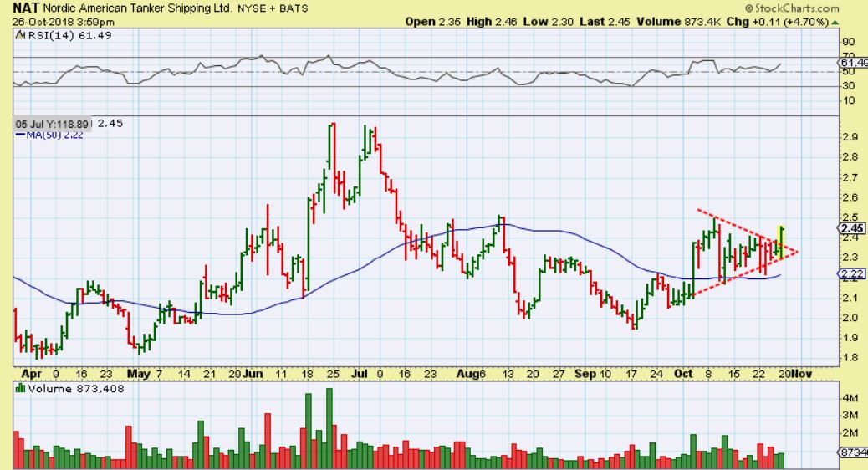This screenshot has width=868, height=470.
Task: Click the 4M volume axis label
Action: pyautogui.click(x=850, y=398)
